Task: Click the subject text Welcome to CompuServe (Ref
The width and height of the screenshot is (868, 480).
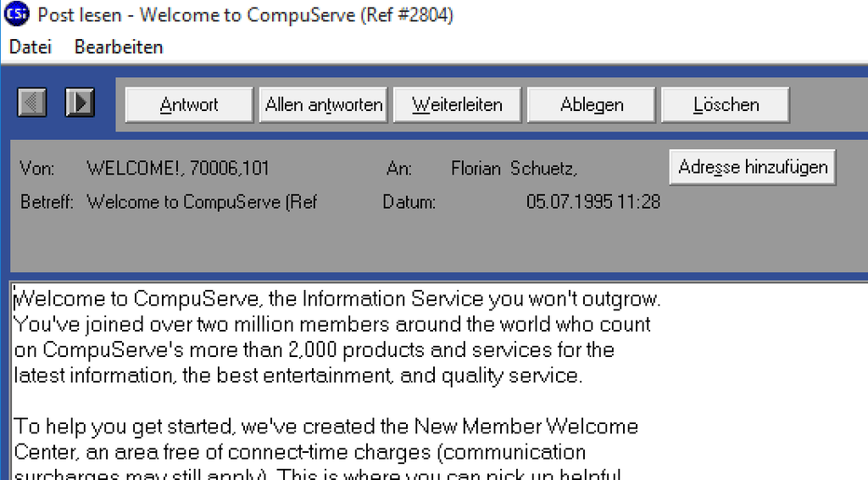Action: coord(202,203)
